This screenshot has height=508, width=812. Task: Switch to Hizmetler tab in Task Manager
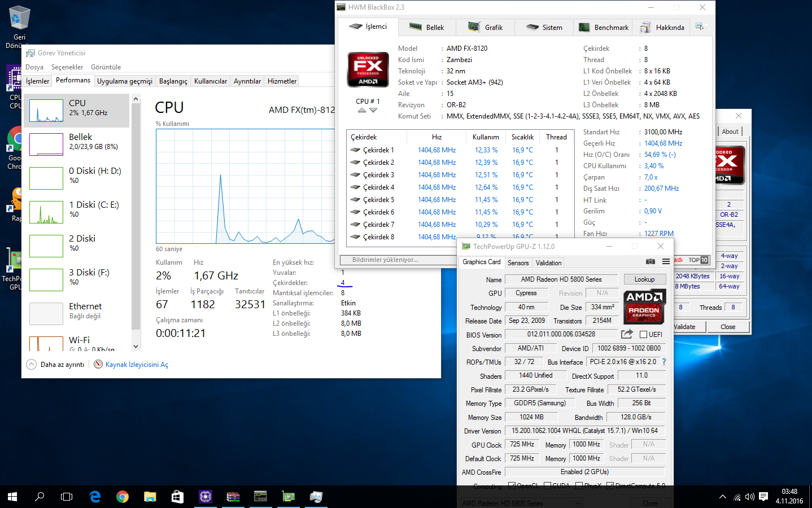[282, 81]
